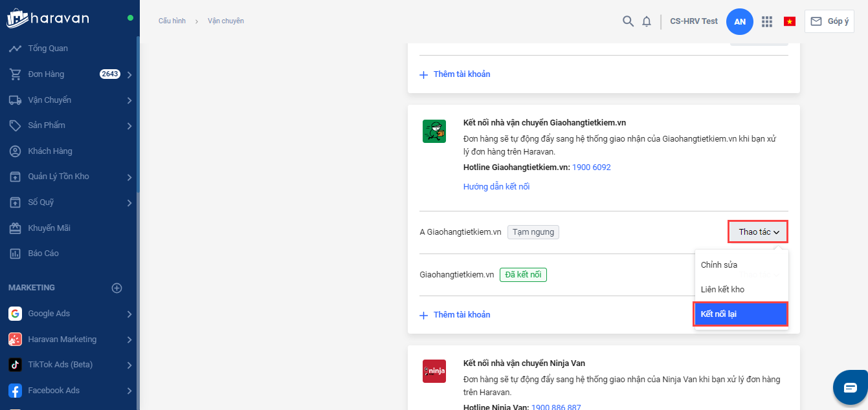Open the Hướng dẫn kết nối link
The height and width of the screenshot is (410, 868).
496,187
